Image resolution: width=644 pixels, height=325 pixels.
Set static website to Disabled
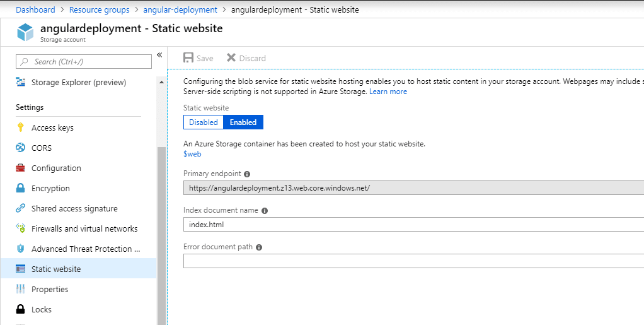204,122
